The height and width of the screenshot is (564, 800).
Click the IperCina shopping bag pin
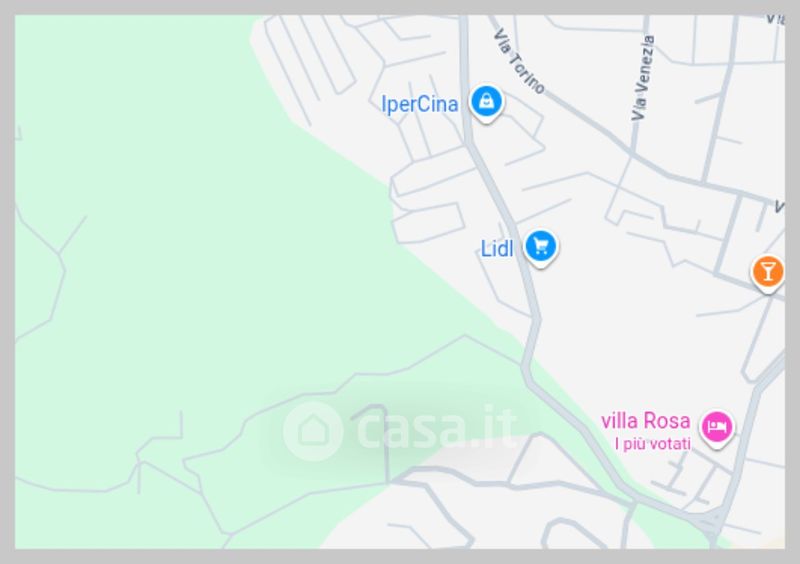pos(486,102)
